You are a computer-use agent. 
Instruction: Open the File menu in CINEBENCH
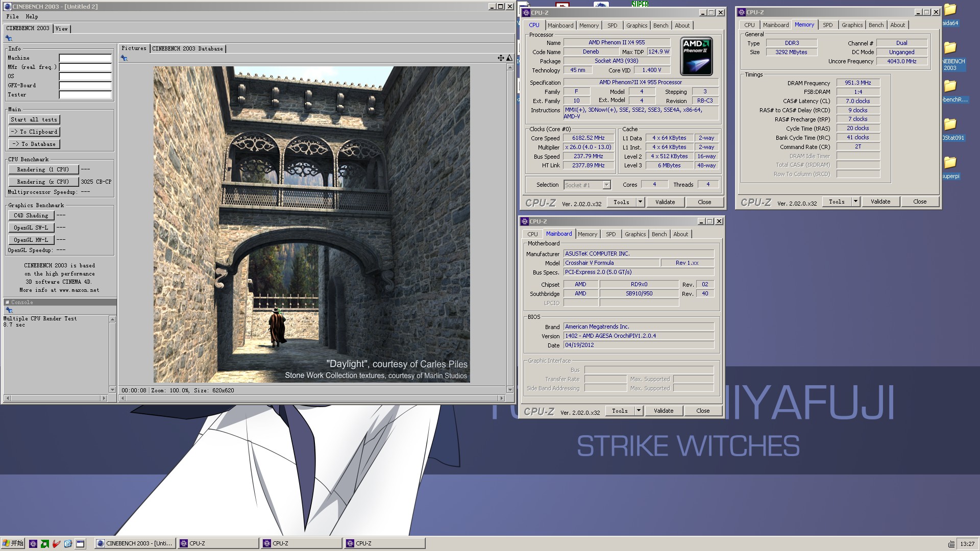point(12,16)
